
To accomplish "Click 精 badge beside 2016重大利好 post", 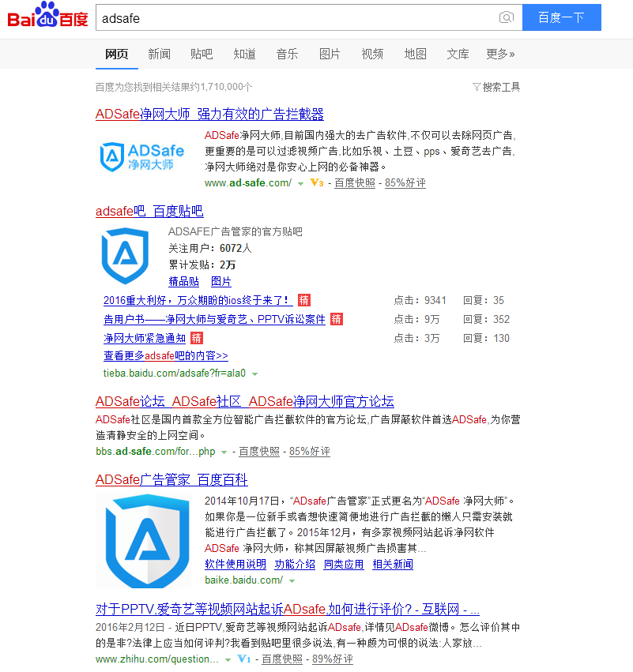I will (x=304, y=300).
